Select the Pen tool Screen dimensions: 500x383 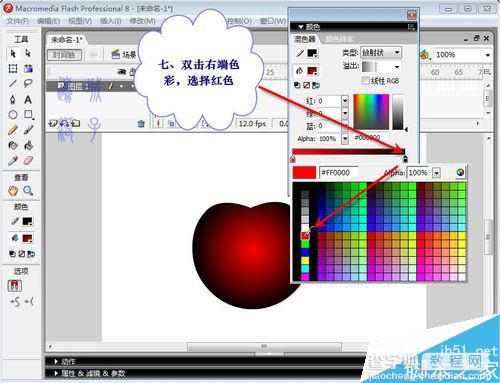13,99
